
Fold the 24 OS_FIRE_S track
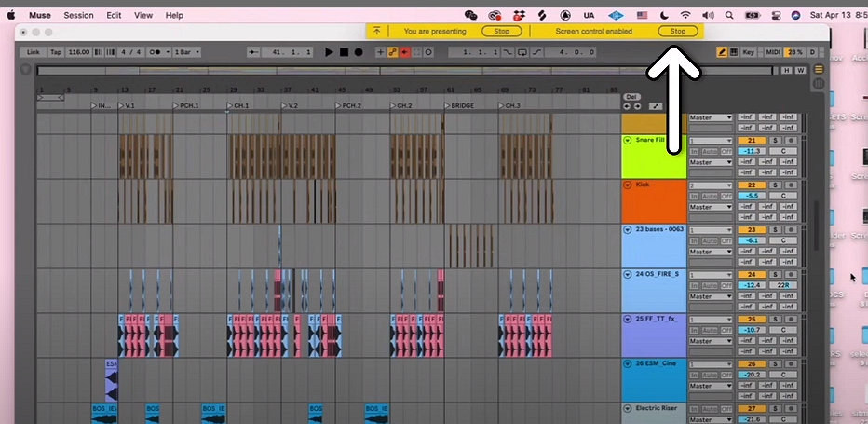click(627, 274)
